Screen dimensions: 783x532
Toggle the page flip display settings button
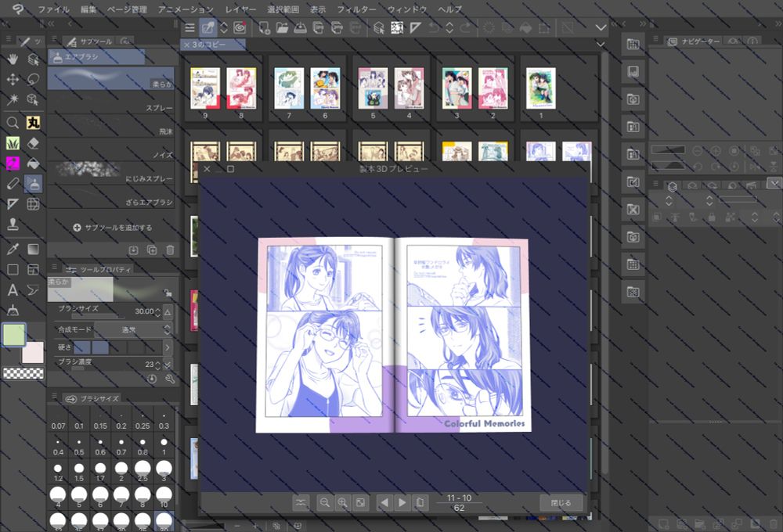pyautogui.click(x=301, y=502)
